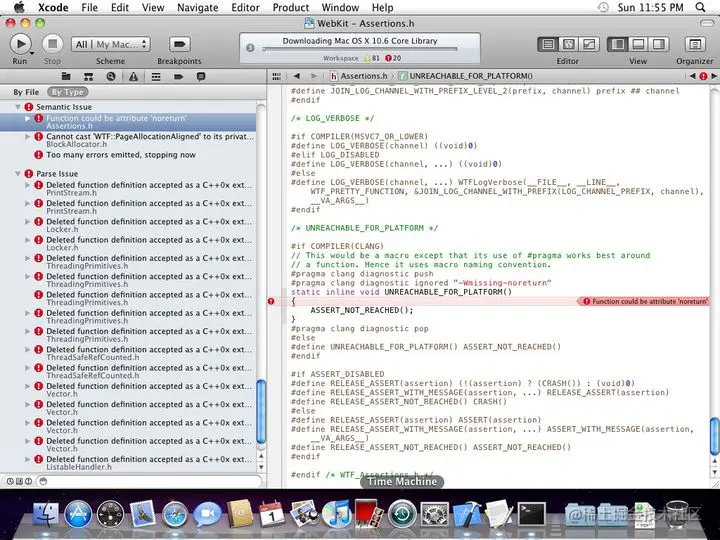
Task: Click the inline 'Function could be attribute' error badge
Action: 643,301
